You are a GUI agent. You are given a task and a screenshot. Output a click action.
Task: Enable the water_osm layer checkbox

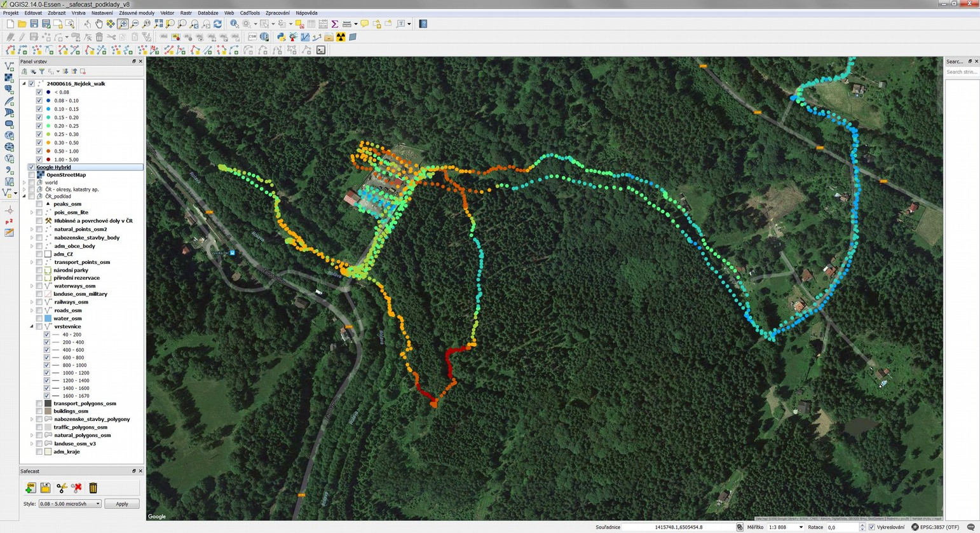[x=39, y=319]
